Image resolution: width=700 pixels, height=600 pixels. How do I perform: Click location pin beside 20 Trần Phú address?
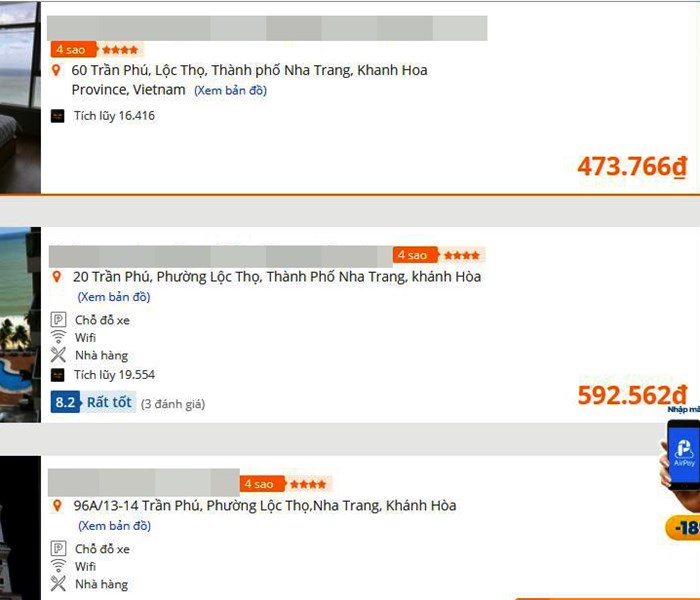point(57,277)
